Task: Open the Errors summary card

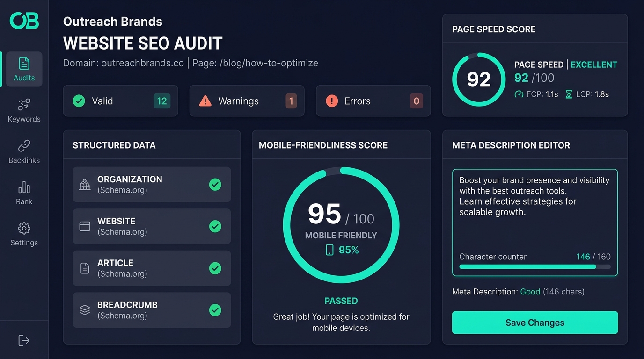Action: point(373,101)
